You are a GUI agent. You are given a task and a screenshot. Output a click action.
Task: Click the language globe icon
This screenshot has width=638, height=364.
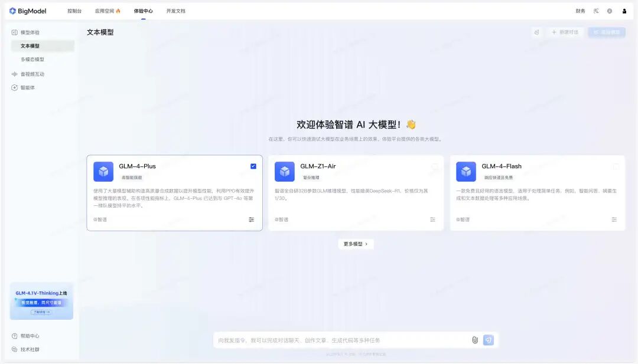(x=610, y=11)
